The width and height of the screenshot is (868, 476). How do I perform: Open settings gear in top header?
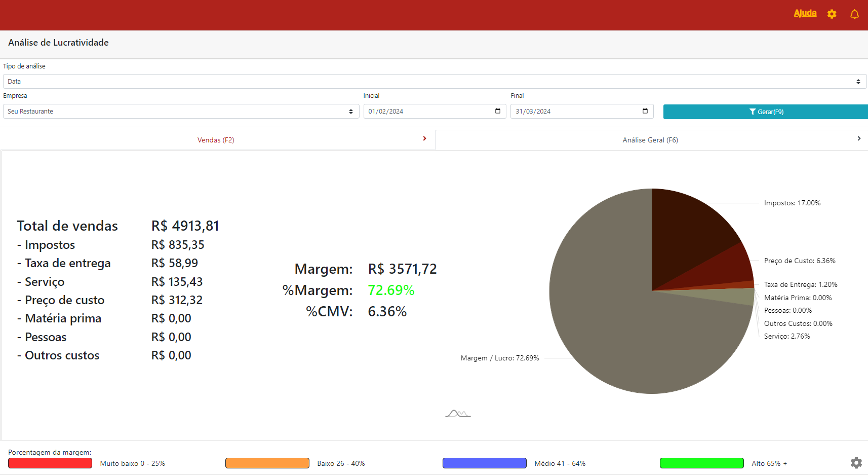pos(832,14)
